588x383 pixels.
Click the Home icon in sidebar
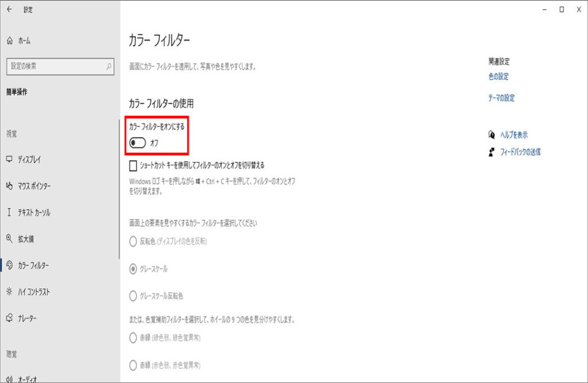tap(10, 41)
